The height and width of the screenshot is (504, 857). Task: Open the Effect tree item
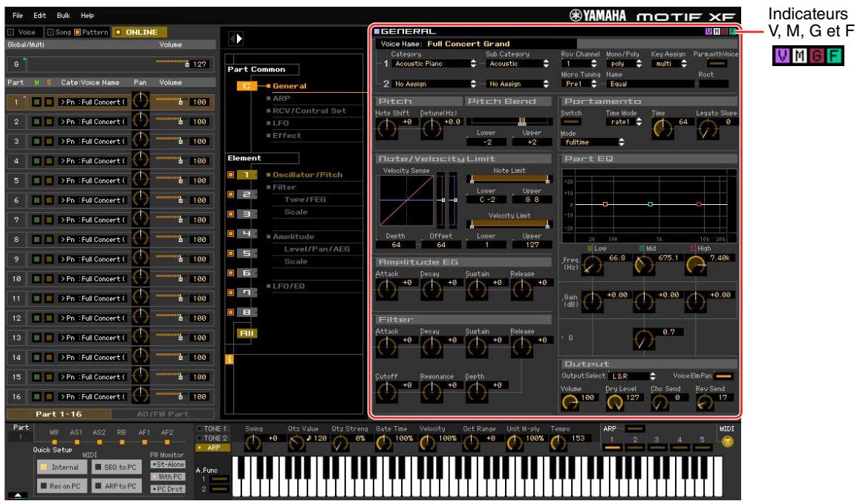click(x=287, y=135)
